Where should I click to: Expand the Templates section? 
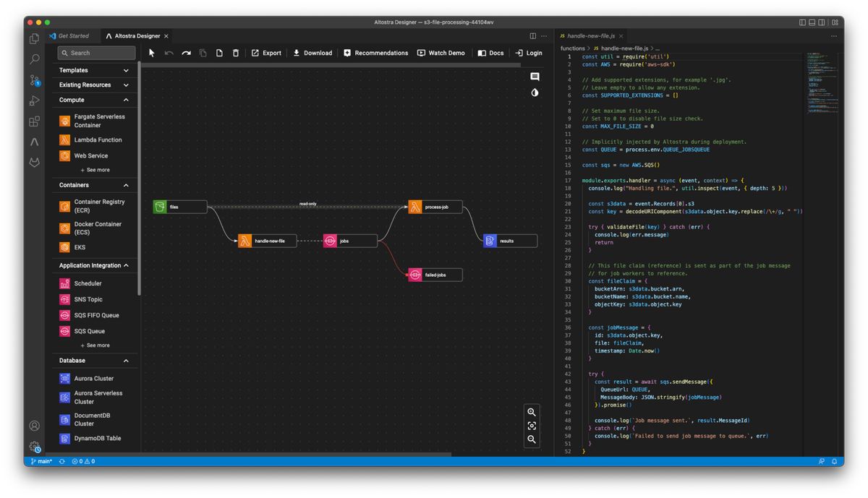coord(94,70)
